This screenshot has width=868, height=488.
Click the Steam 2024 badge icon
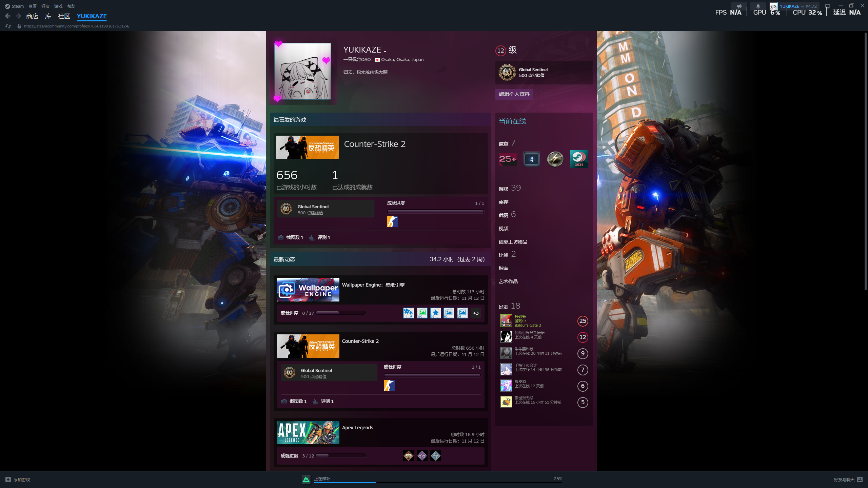[579, 159]
